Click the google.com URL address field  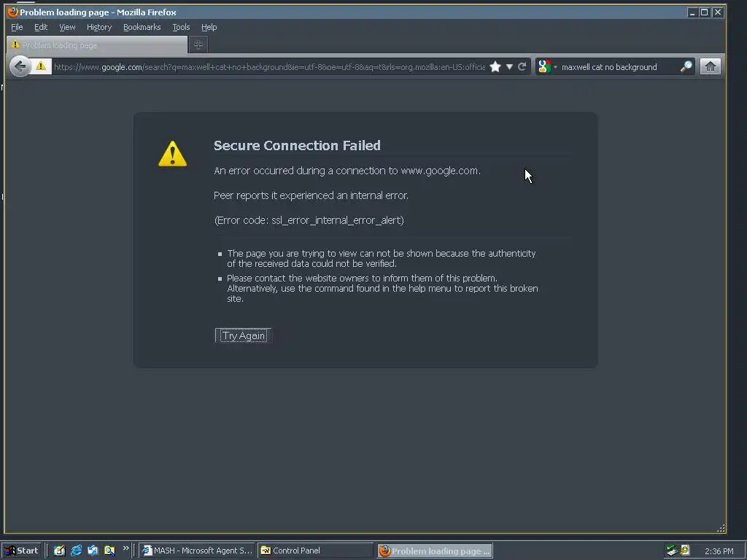click(269, 67)
